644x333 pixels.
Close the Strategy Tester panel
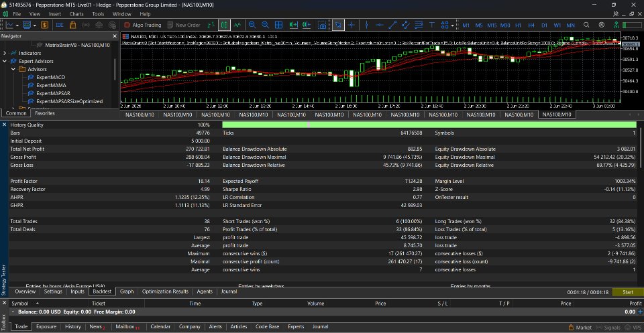pos(4,124)
